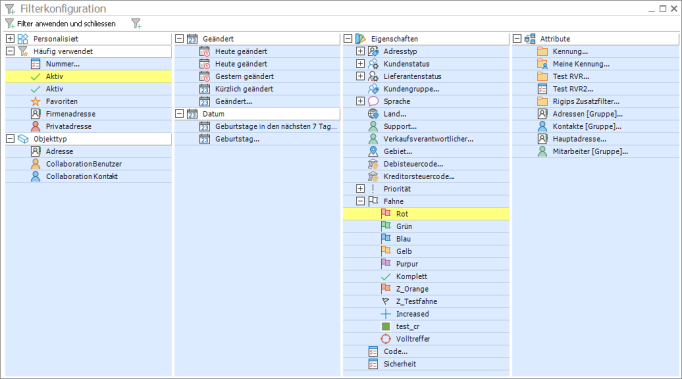The width and height of the screenshot is (682, 379).
Task: Select Kontakte [Gruppe]... attribute
Action: [x=595, y=127]
